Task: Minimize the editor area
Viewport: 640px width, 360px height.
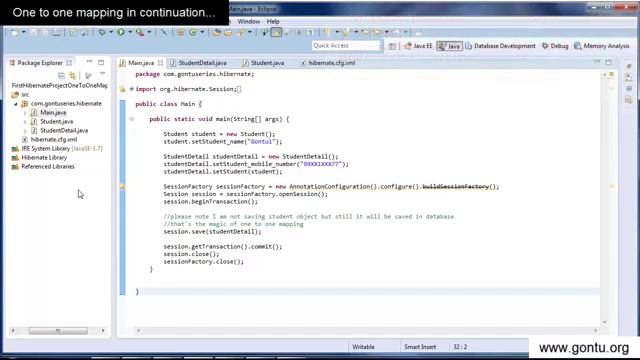Action: [x=597, y=62]
